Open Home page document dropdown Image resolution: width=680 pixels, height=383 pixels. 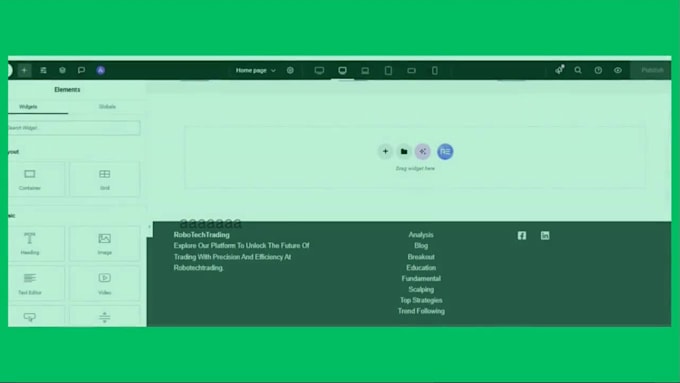255,70
